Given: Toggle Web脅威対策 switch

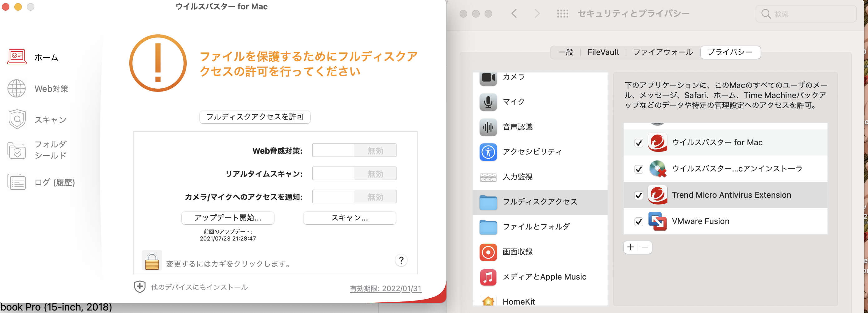Looking at the screenshot, I should coord(354,151).
